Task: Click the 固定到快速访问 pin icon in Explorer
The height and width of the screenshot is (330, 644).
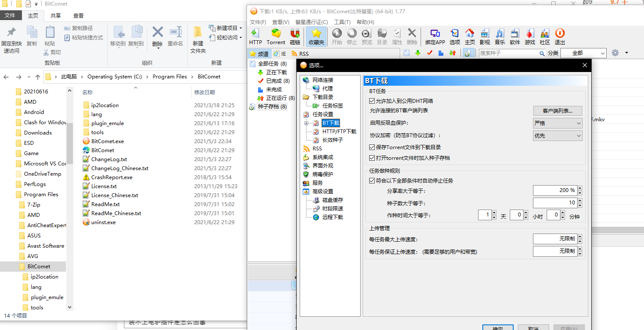Action: (x=12, y=41)
